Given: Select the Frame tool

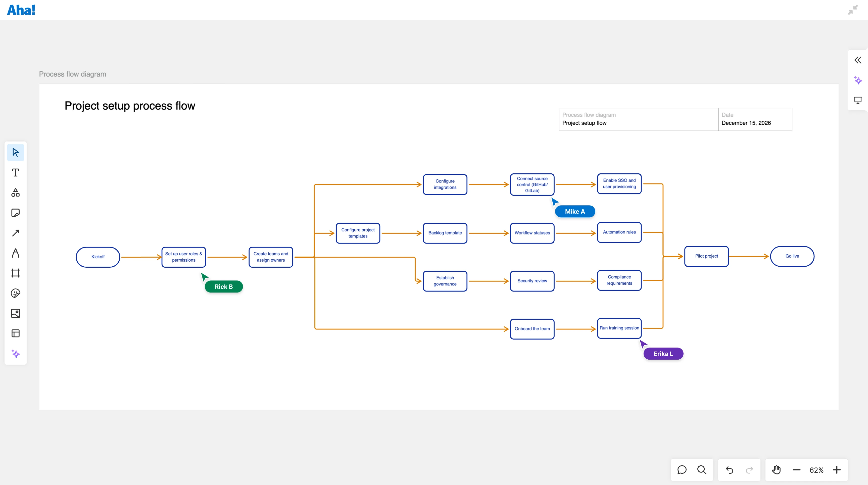Looking at the screenshot, I should pyautogui.click(x=16, y=273).
